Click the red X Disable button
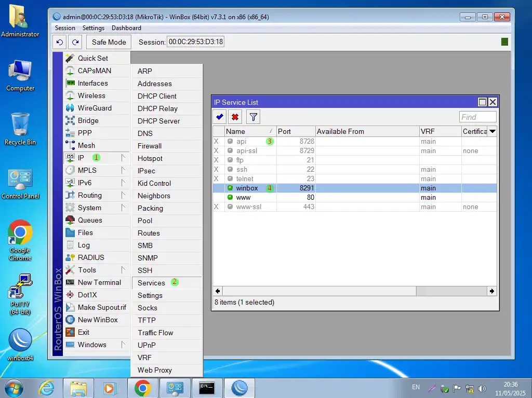This screenshot has height=398, width=532. click(235, 117)
